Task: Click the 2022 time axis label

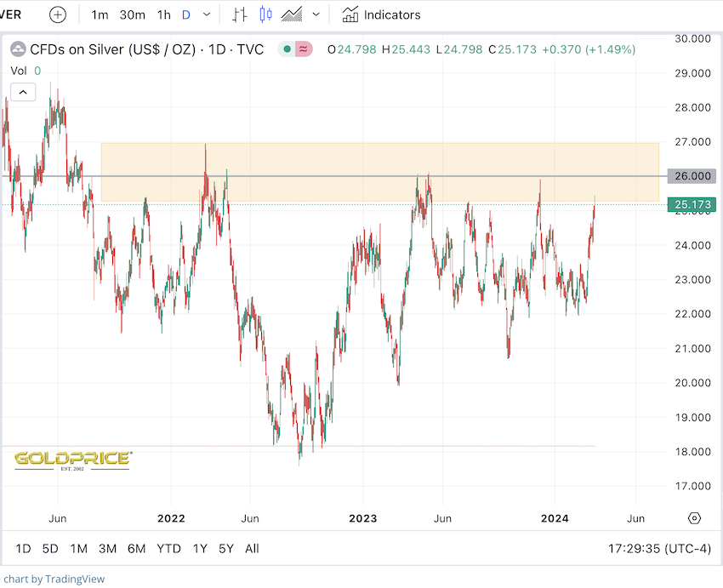Action: point(171,518)
